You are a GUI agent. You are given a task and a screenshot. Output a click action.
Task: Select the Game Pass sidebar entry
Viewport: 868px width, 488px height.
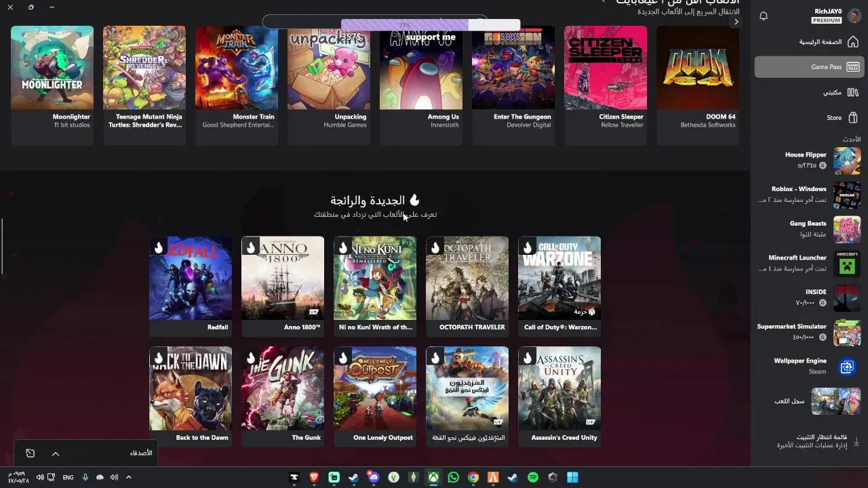[809, 67]
